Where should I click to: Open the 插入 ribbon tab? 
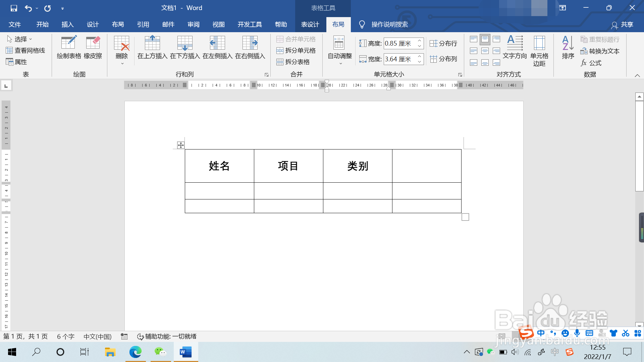[x=67, y=24]
